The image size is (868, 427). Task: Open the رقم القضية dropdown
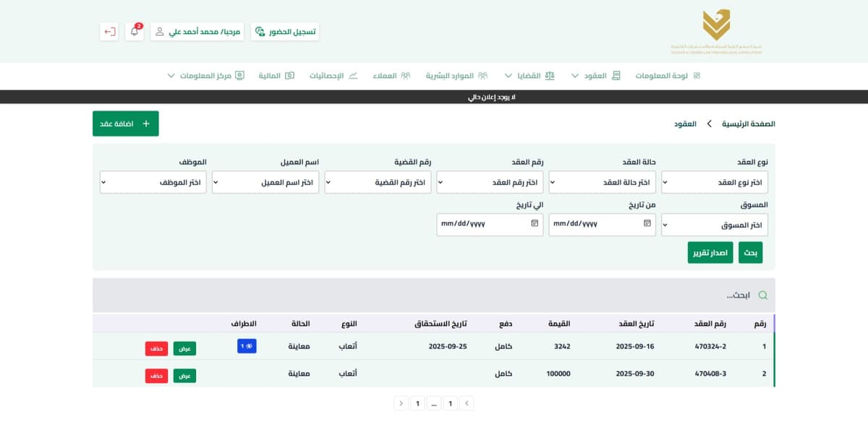click(x=378, y=182)
